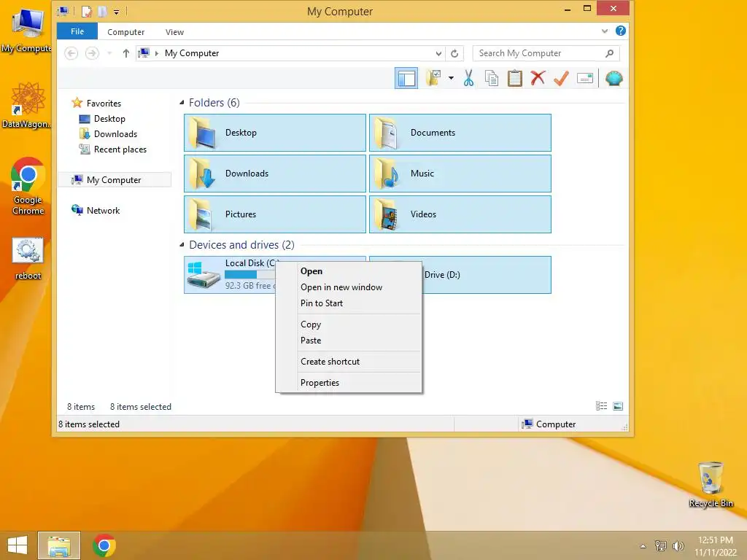Click the blue Help question mark icon
Viewport: 747px width, 560px height.
pyautogui.click(x=620, y=31)
